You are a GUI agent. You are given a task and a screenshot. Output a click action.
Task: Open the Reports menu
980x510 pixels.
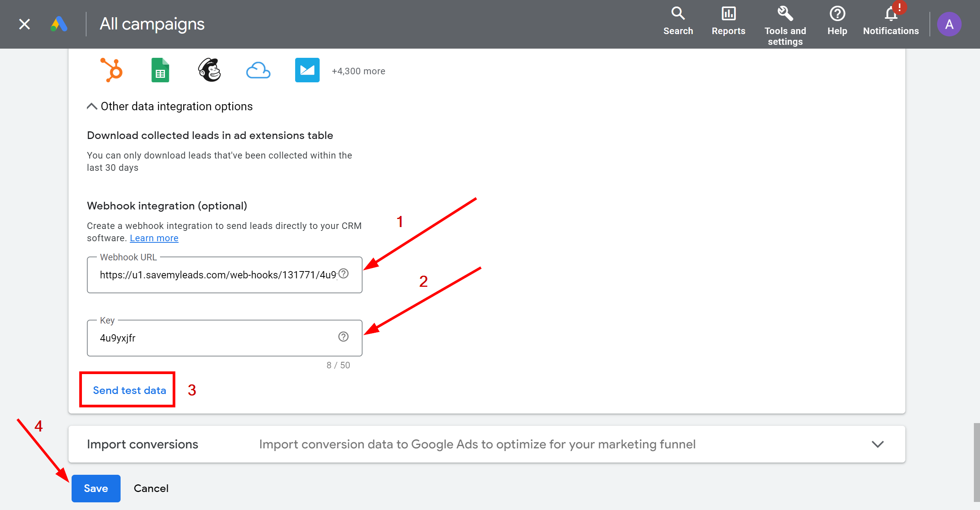click(728, 21)
